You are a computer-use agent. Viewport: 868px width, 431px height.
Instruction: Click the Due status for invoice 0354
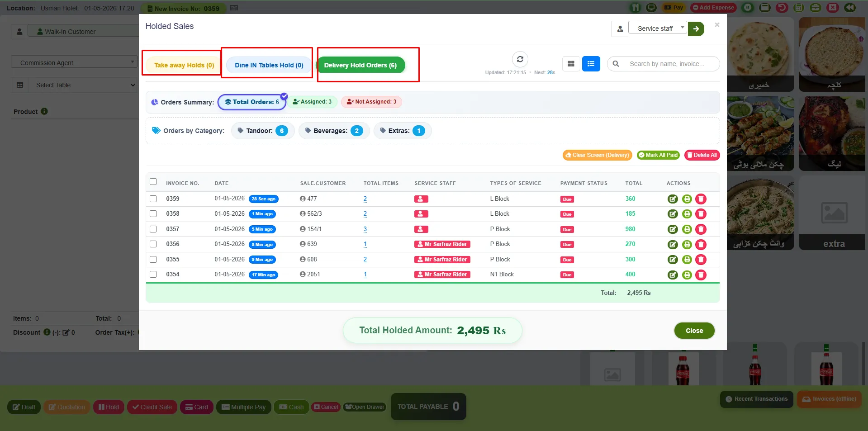click(x=567, y=275)
